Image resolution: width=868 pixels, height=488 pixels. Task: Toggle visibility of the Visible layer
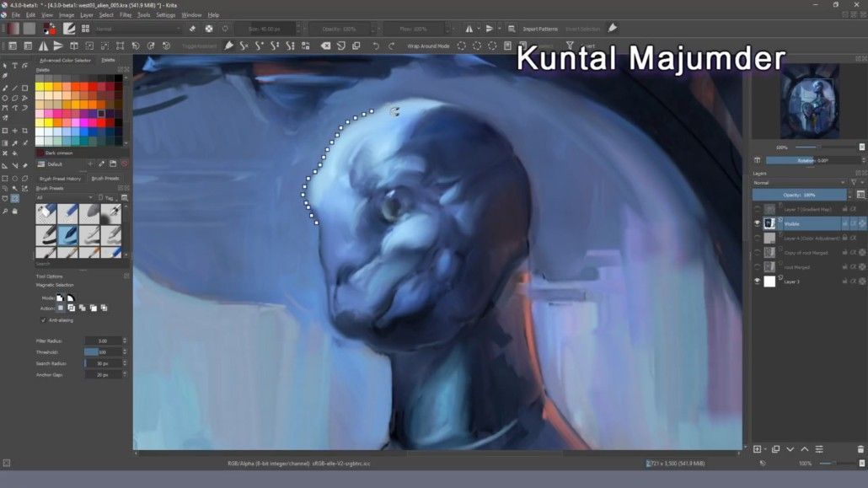pyautogui.click(x=758, y=224)
